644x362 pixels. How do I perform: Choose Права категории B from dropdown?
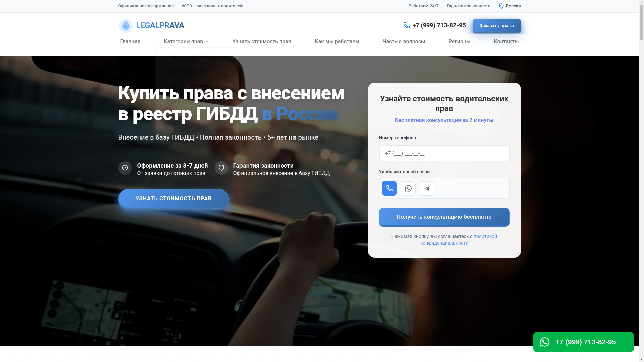coord(187,56)
